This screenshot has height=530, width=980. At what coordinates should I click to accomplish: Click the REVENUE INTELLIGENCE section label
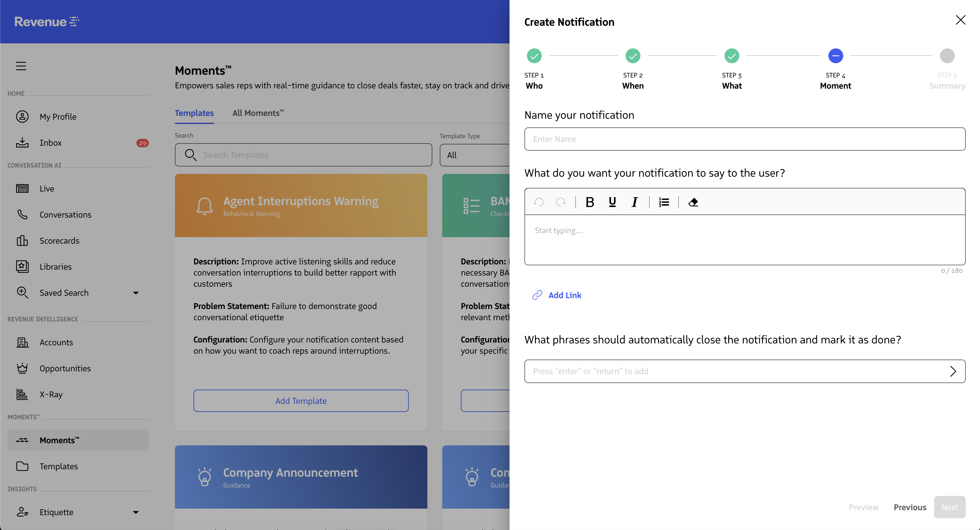click(x=42, y=319)
